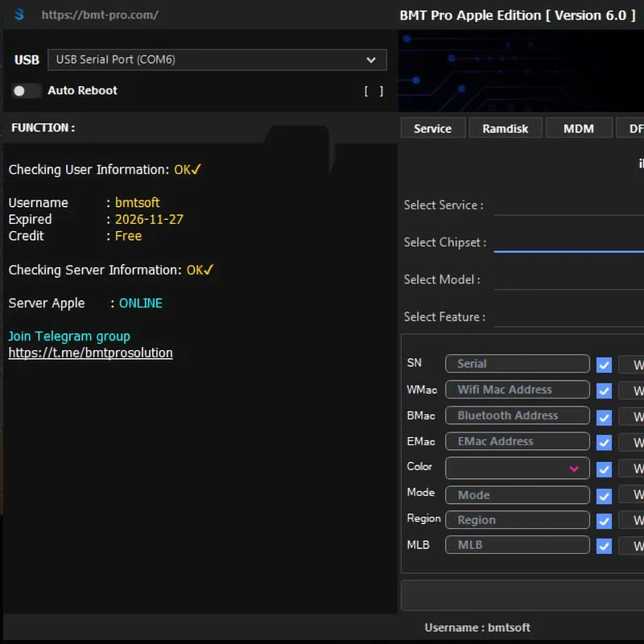Image resolution: width=644 pixels, height=644 pixels.
Task: Switch to the Service tab
Action: (x=432, y=129)
